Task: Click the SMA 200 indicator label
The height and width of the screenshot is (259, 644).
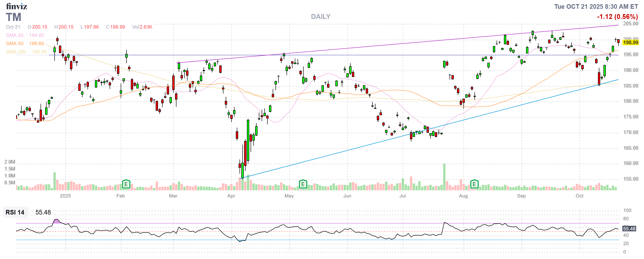Action: (x=16, y=52)
